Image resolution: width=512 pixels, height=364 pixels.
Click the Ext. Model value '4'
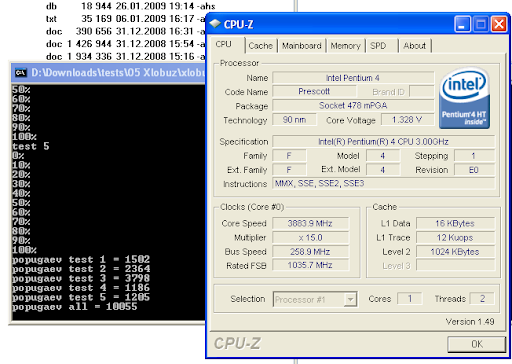[x=383, y=170]
